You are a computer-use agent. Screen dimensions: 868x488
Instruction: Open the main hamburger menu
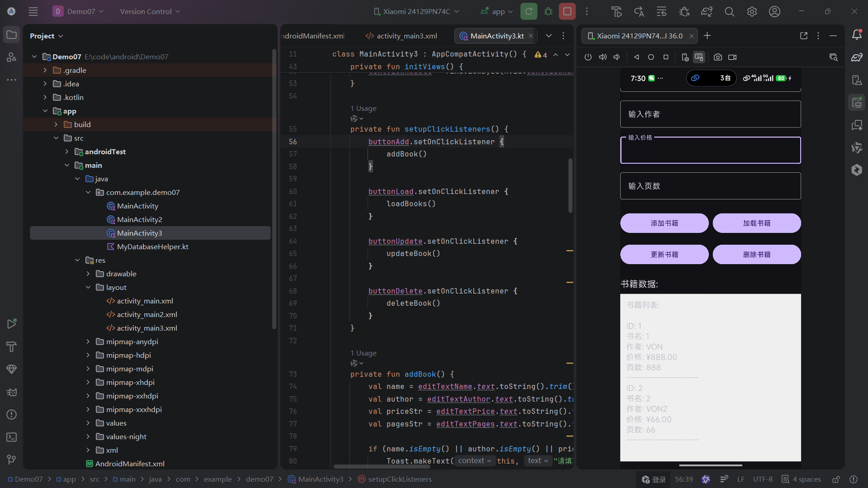[x=33, y=11]
